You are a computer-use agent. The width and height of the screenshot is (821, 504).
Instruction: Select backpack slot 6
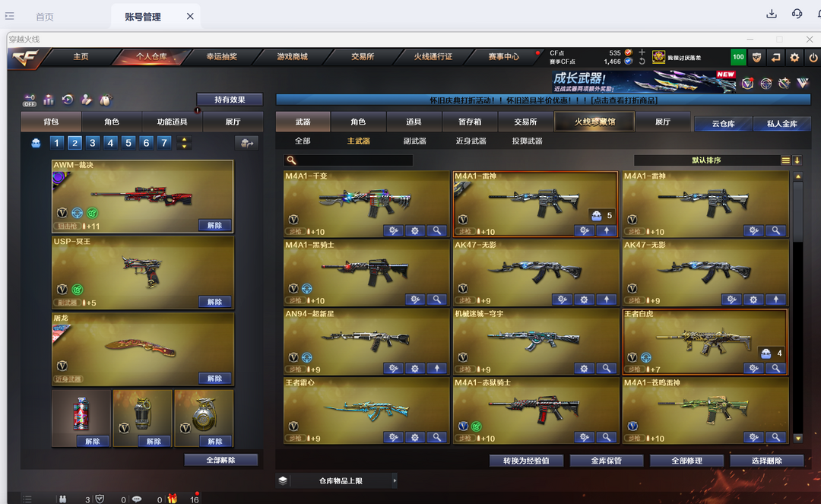[x=146, y=142]
